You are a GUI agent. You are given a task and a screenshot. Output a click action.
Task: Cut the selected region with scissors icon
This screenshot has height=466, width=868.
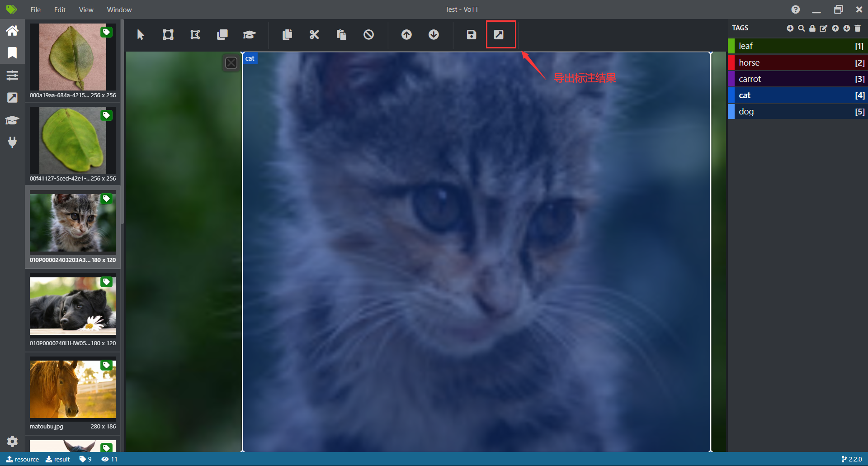coord(314,34)
